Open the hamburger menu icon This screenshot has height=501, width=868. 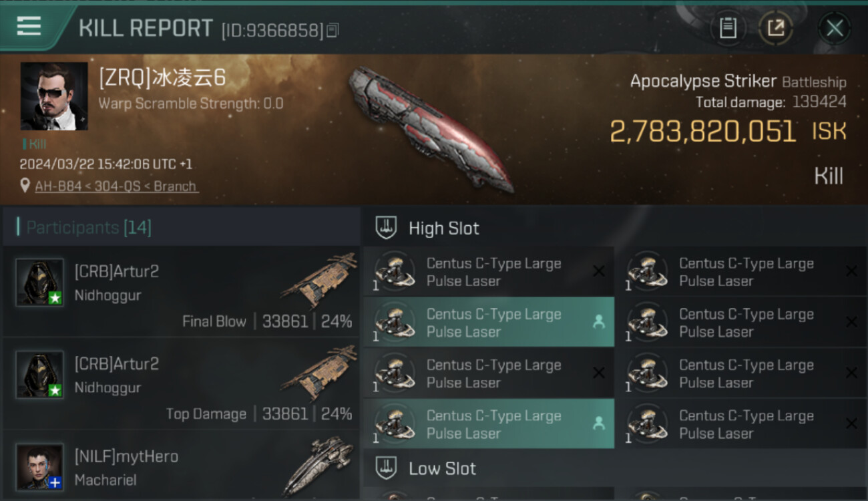click(29, 26)
